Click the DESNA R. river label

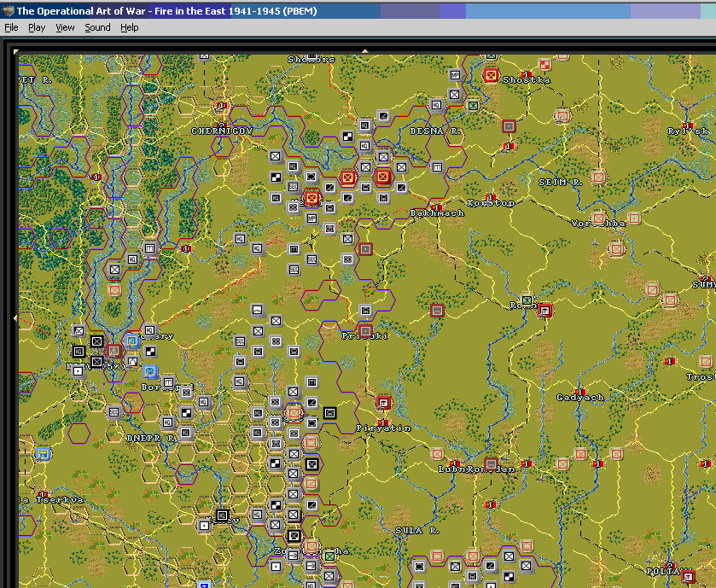435,131
